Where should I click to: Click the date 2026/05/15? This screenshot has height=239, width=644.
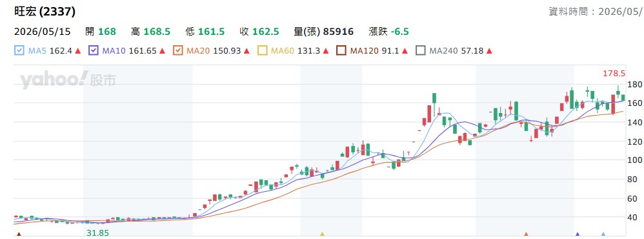(x=42, y=32)
